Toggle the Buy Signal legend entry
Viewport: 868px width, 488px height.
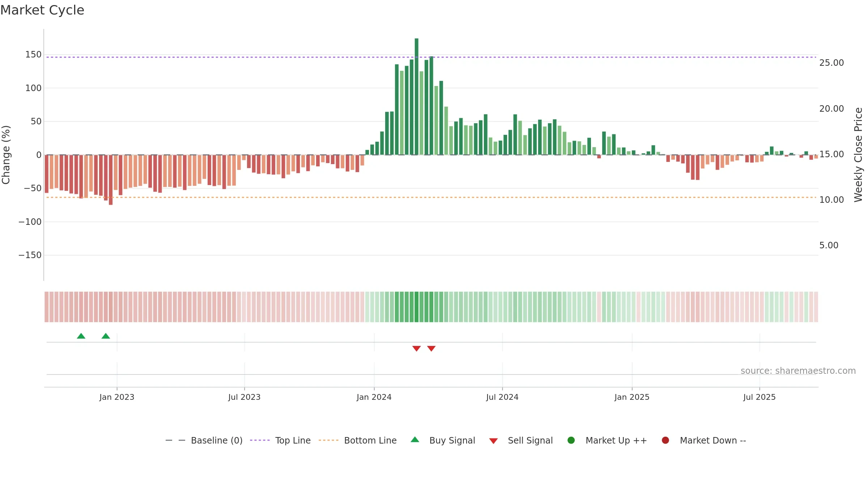tap(443, 440)
